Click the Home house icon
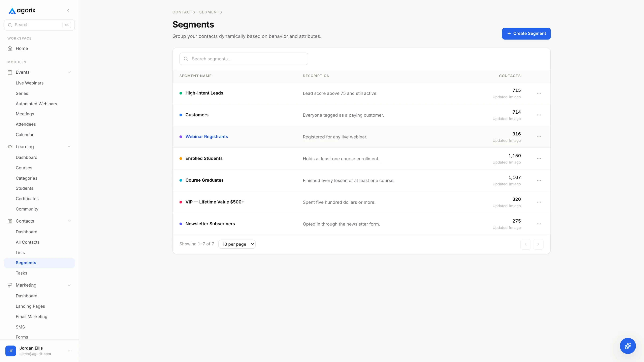This screenshot has height=362, width=644. (10, 48)
